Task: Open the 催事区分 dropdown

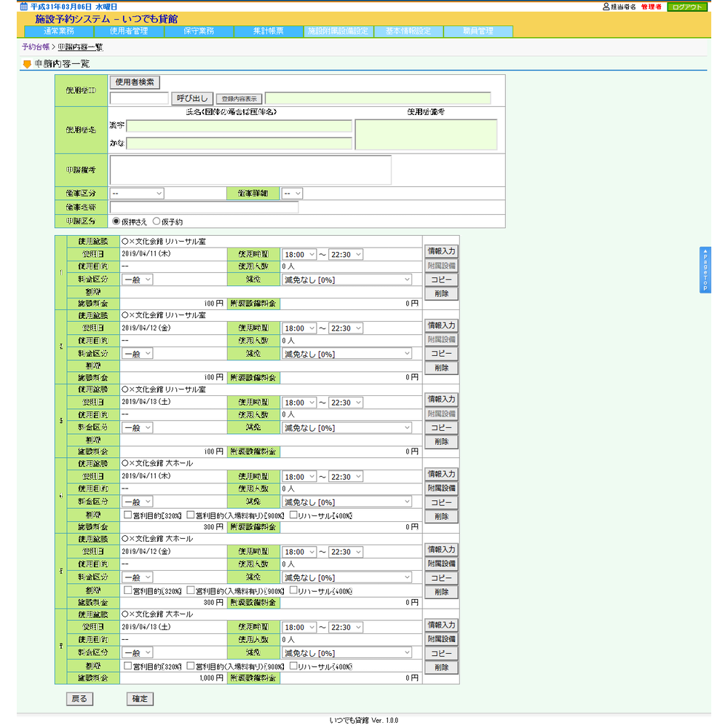Action: click(137, 193)
